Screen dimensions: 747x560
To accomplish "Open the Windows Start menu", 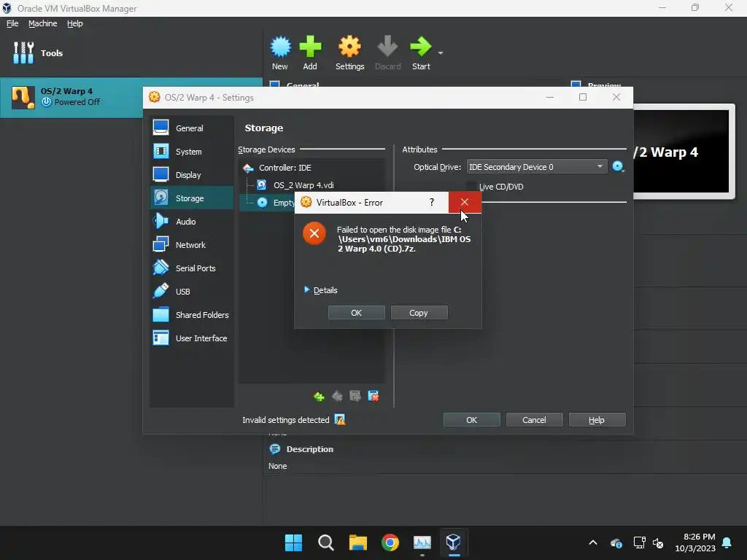I will click(x=293, y=542).
